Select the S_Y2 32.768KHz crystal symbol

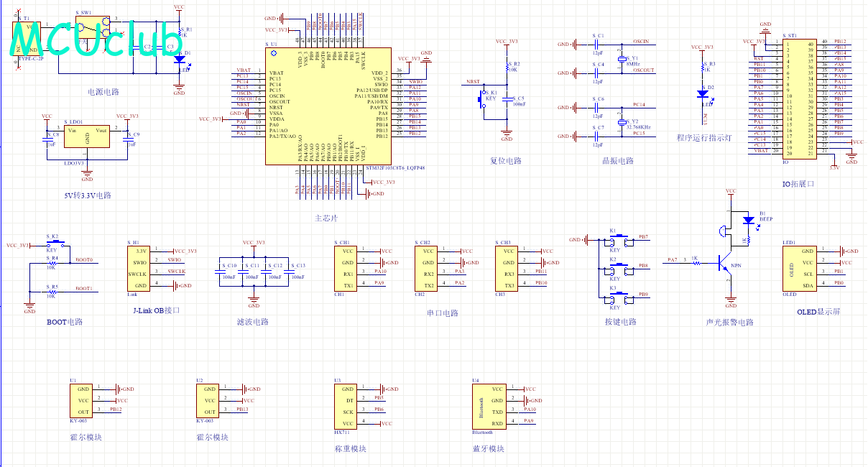point(622,123)
